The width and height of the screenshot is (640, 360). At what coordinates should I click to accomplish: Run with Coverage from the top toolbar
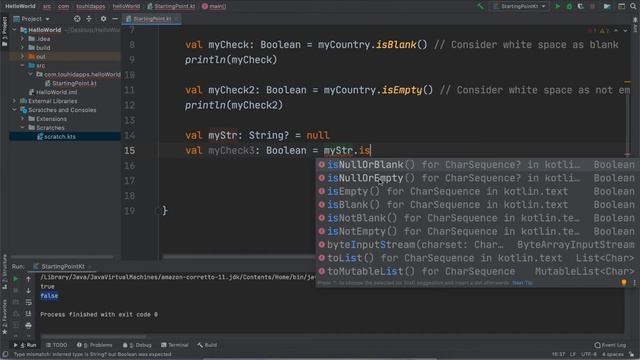pos(580,6)
